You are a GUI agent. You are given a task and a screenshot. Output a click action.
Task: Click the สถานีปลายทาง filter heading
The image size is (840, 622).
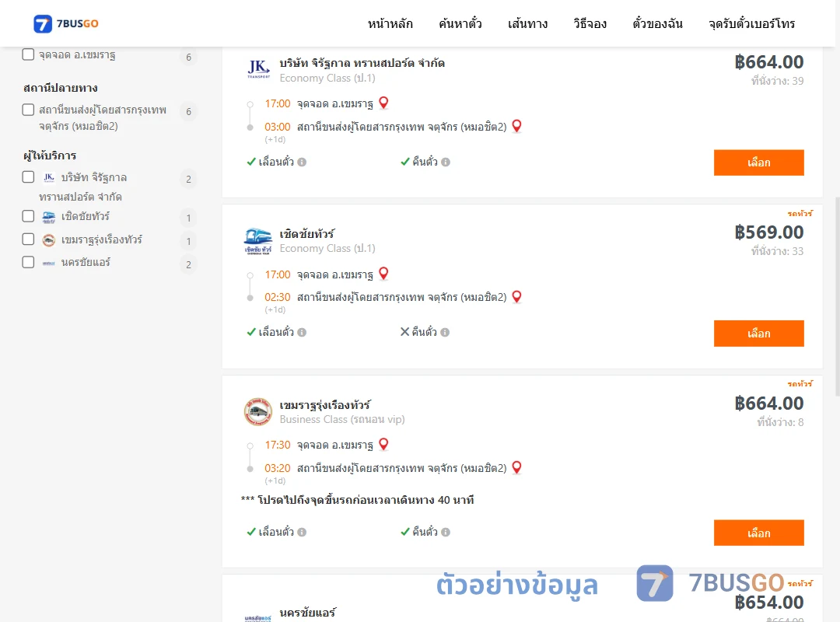click(61, 88)
